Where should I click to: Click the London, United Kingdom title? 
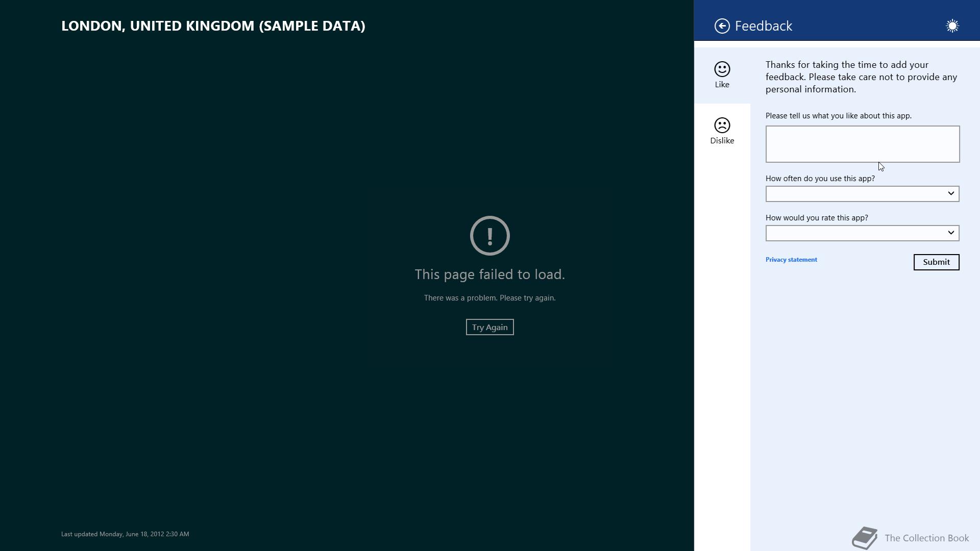point(213,26)
